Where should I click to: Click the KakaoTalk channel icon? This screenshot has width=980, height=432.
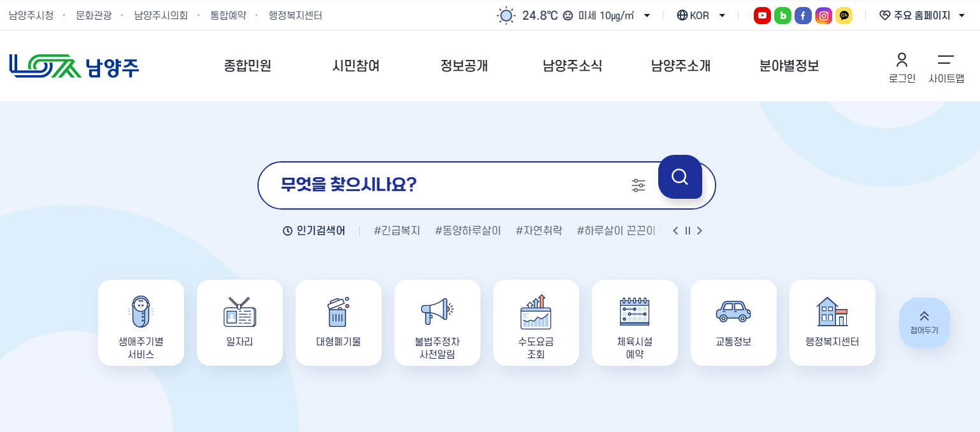[x=844, y=15]
